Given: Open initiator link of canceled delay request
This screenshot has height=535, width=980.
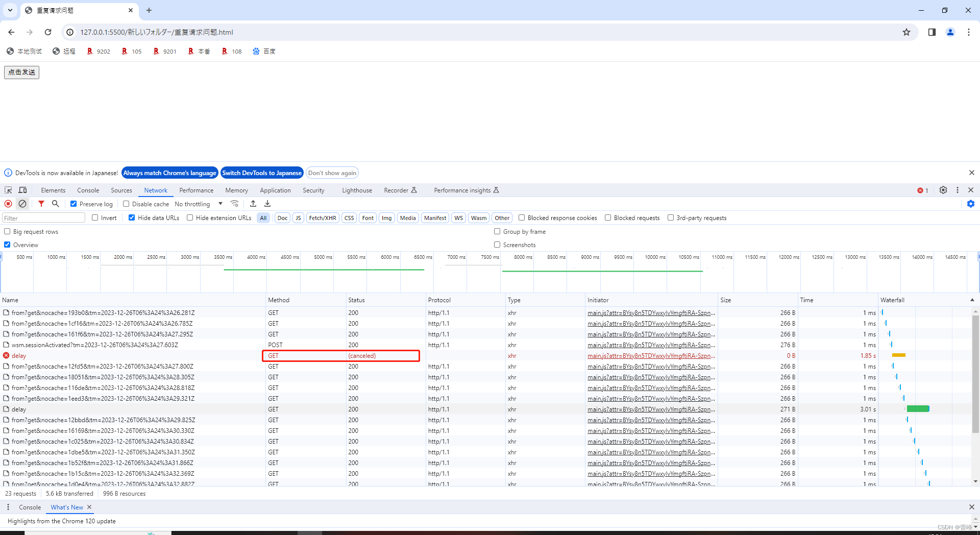Looking at the screenshot, I should click(x=651, y=355).
